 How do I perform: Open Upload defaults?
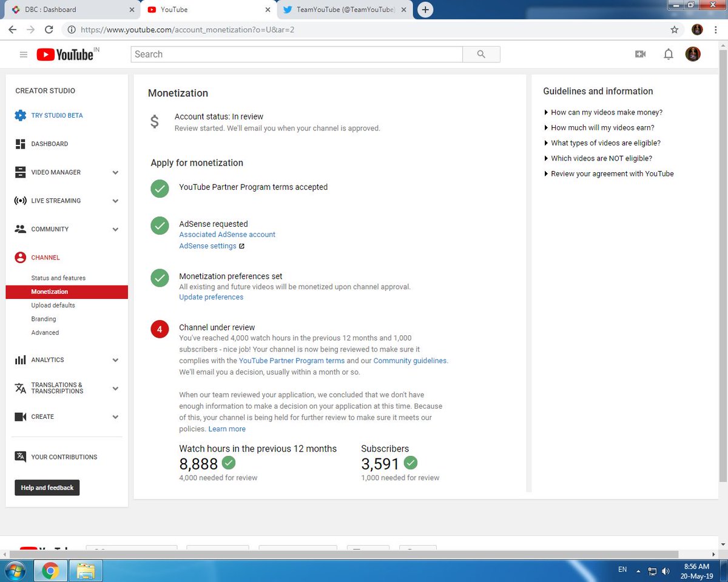point(53,306)
